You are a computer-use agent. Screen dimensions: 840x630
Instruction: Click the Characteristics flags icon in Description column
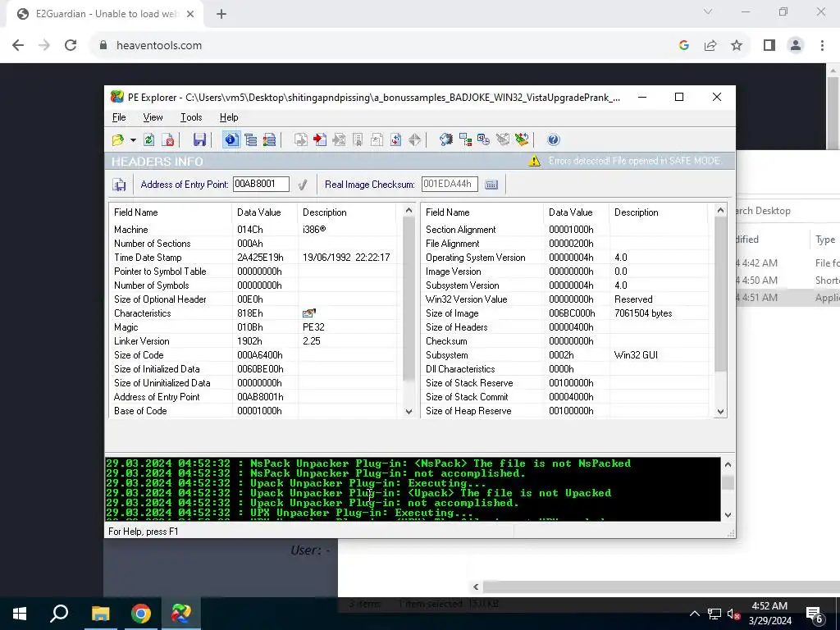tap(309, 313)
